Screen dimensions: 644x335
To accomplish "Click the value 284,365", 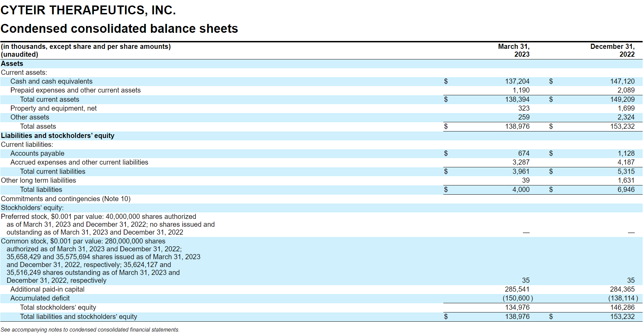I will point(622,289).
